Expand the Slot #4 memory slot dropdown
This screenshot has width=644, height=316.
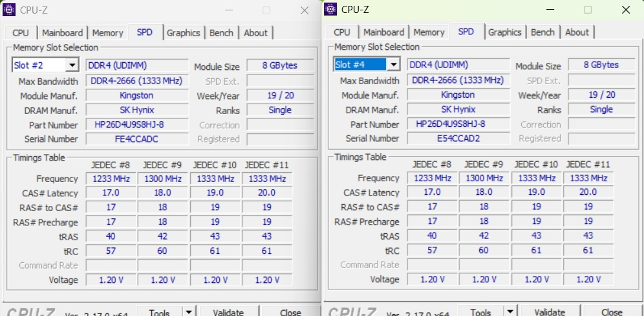pos(394,64)
